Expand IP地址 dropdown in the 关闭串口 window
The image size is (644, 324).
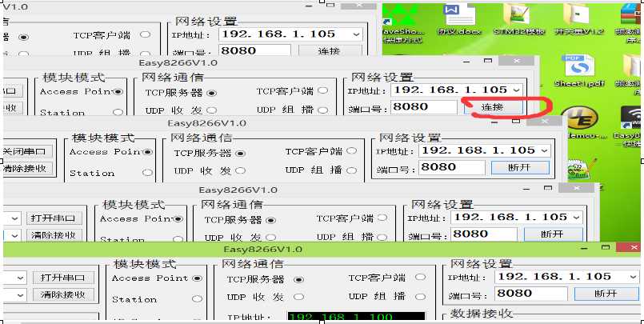click(x=545, y=150)
